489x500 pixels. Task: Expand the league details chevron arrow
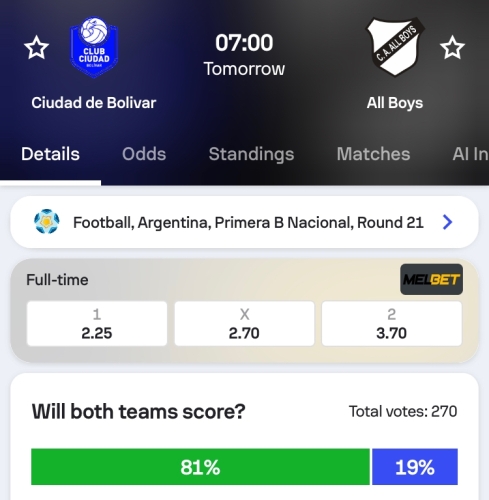(448, 222)
